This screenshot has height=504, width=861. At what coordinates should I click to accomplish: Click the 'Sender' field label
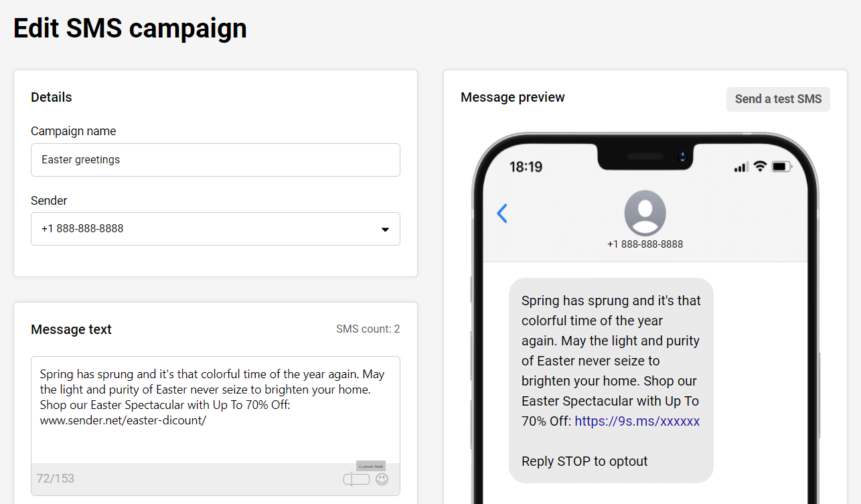pos(49,201)
